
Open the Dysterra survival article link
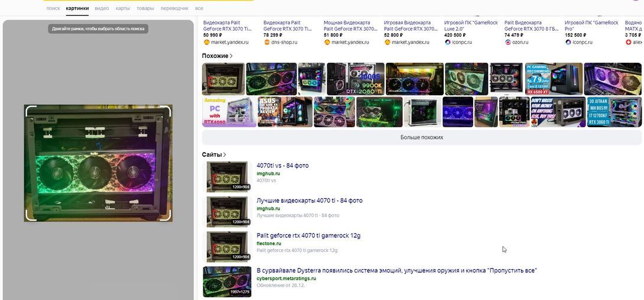[x=396, y=270]
